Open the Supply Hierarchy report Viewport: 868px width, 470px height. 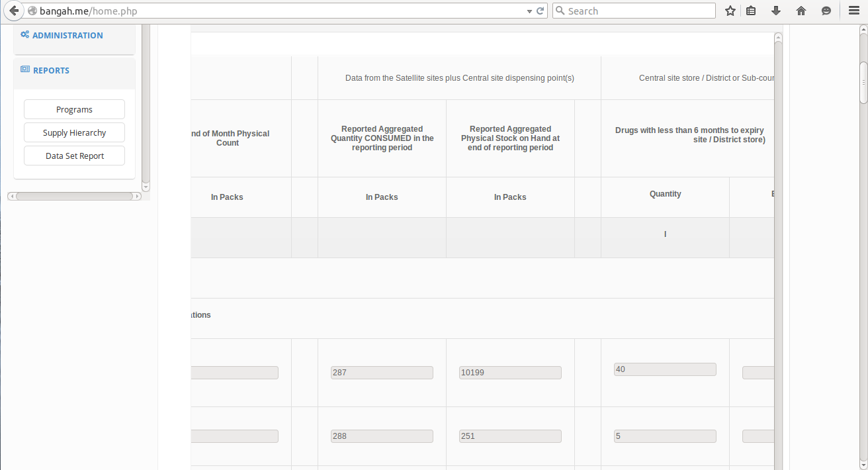[74, 132]
